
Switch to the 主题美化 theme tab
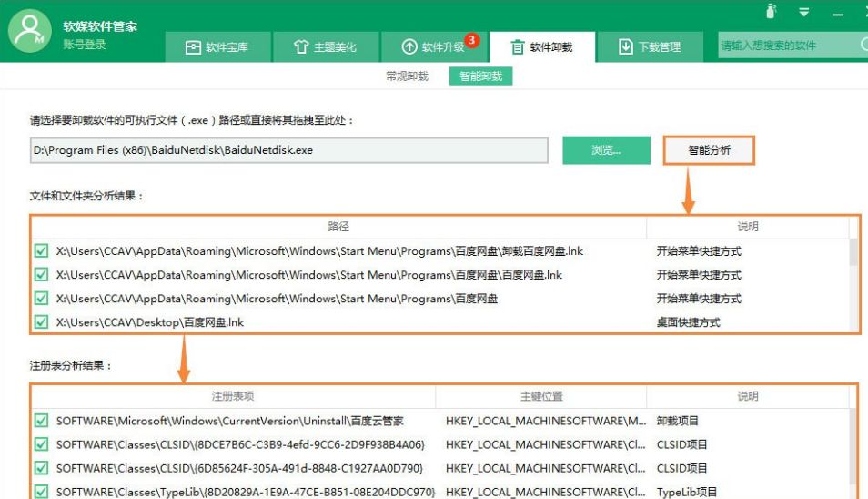(x=325, y=46)
